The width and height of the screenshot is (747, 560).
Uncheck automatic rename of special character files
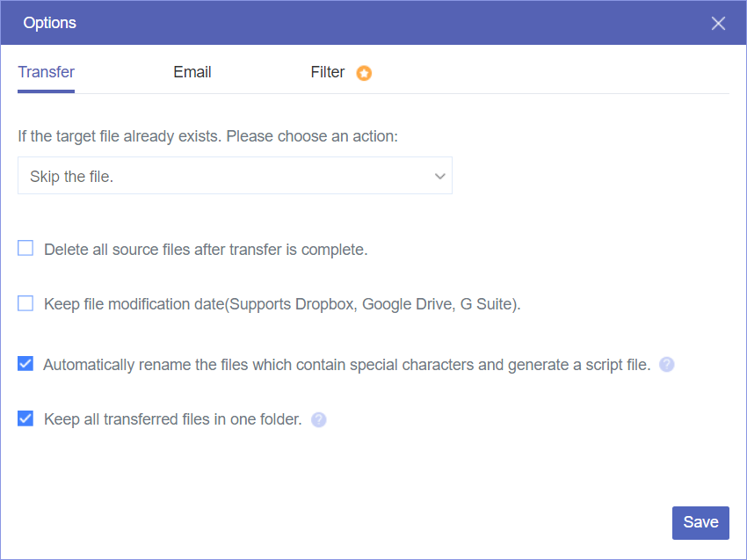(x=25, y=364)
